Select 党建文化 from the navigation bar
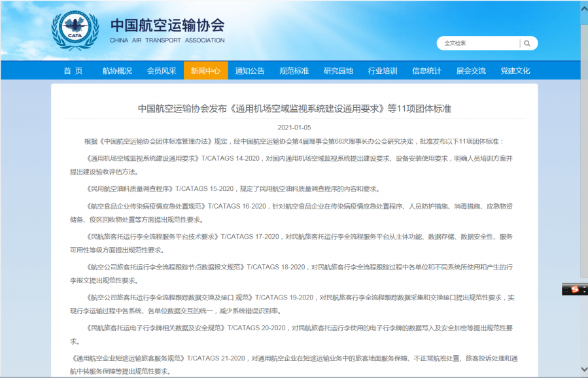Screen dimensions: 588x378 click(x=515, y=70)
